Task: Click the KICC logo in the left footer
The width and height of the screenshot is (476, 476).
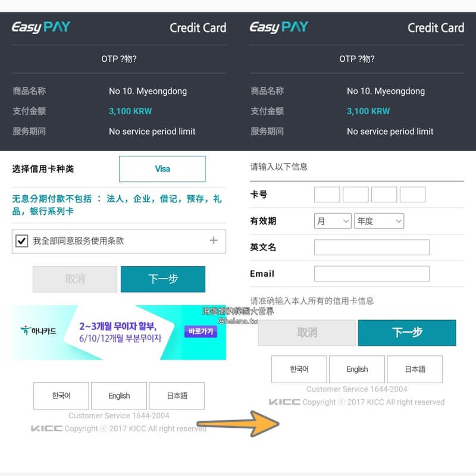Action: [46, 428]
